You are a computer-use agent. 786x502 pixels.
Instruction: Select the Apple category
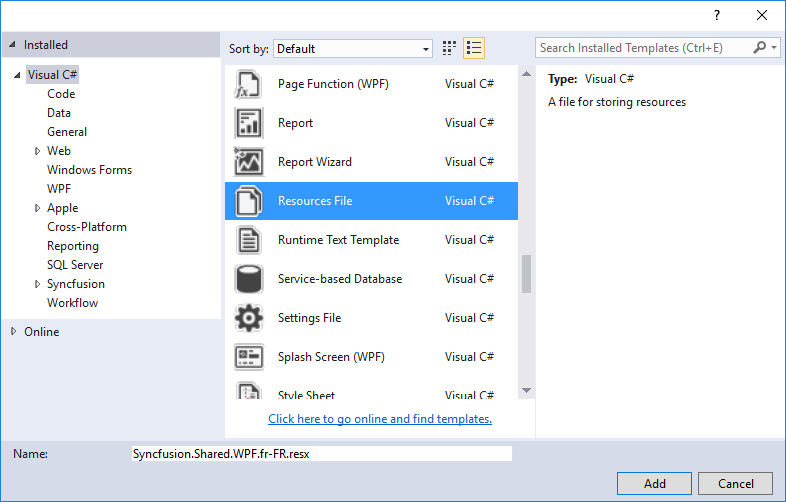click(x=63, y=208)
